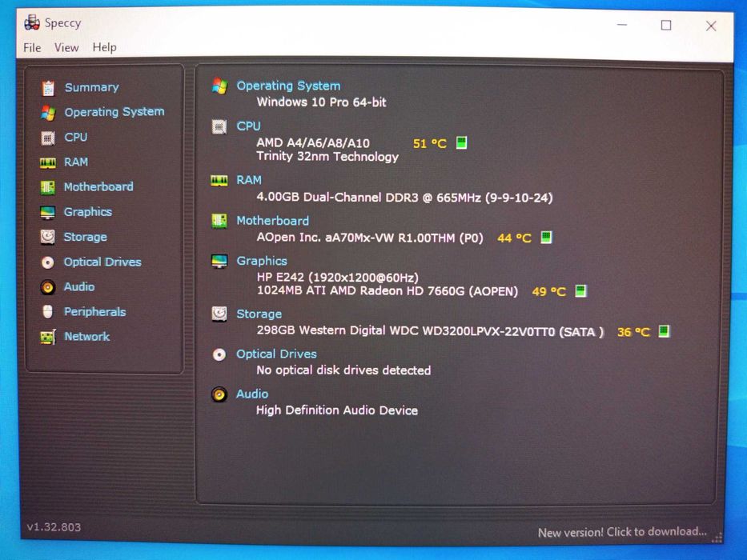747x560 pixels.
Task: Click the Network card icon in sidebar
Action: [x=48, y=337]
